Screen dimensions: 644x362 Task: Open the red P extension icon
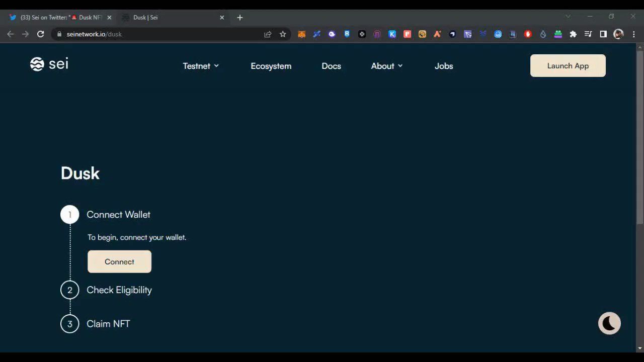click(407, 34)
